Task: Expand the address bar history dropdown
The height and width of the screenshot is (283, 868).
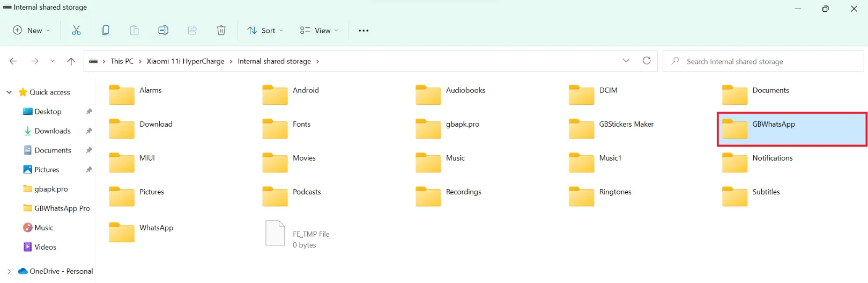Action: click(x=626, y=61)
